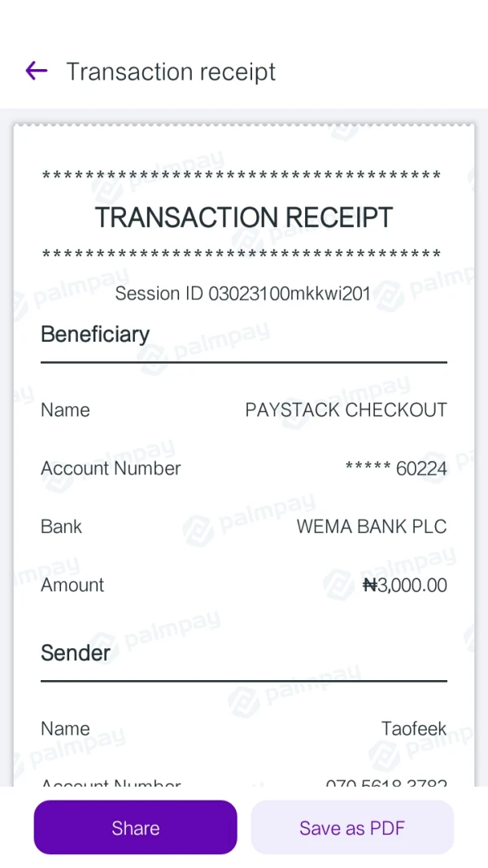Screen dimensions: 488x868
Task: Select the Beneficiary section heading
Action: pos(95,334)
